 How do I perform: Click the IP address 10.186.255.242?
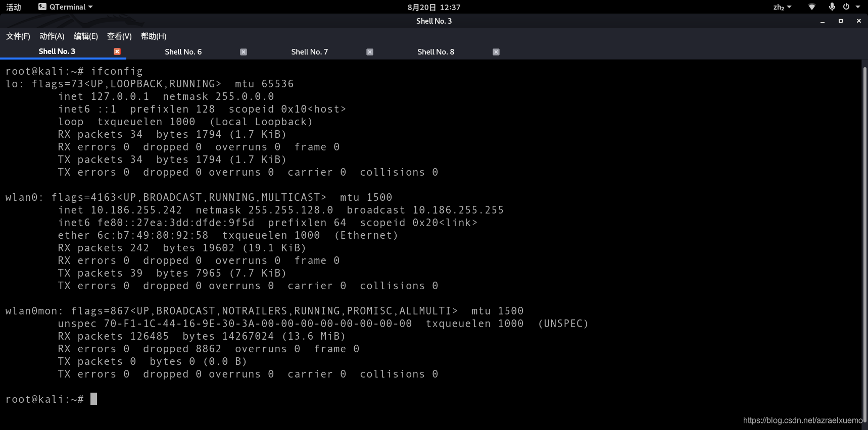136,210
